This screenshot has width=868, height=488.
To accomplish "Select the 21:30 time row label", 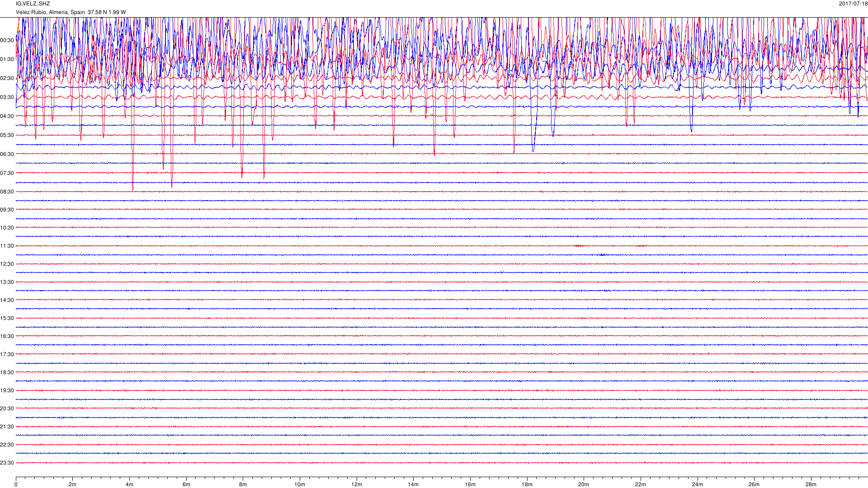I will coord(7,427).
